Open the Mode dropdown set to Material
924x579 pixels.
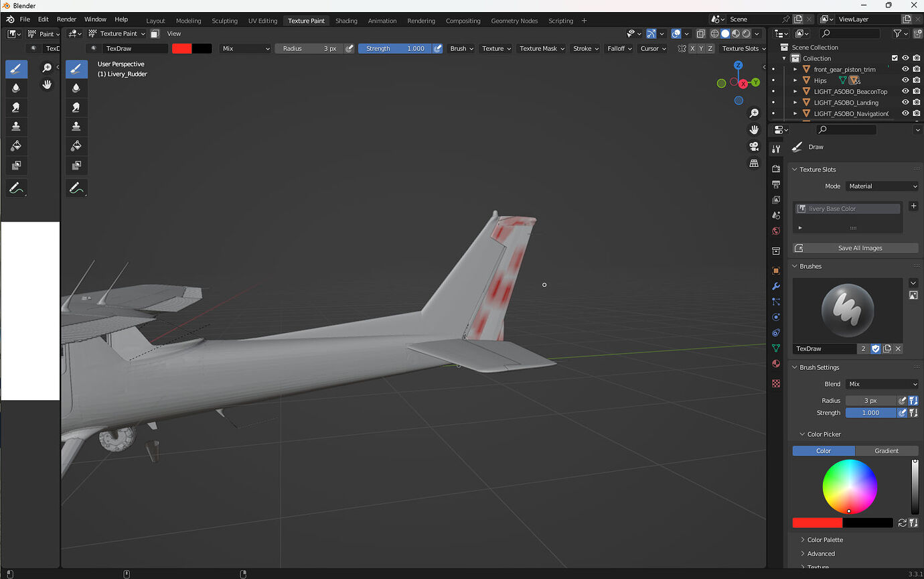point(881,186)
